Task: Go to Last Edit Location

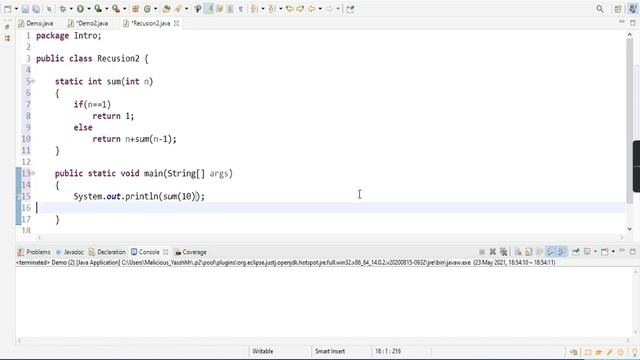Action: pos(289,9)
